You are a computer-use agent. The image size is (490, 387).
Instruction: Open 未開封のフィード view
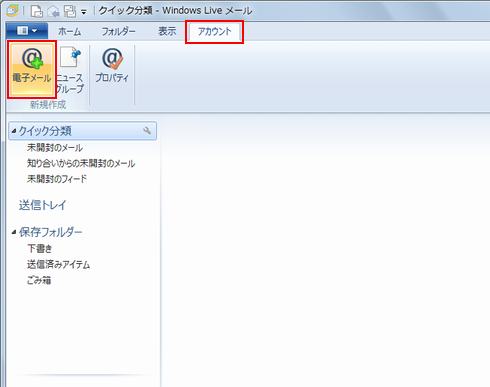coord(57,179)
